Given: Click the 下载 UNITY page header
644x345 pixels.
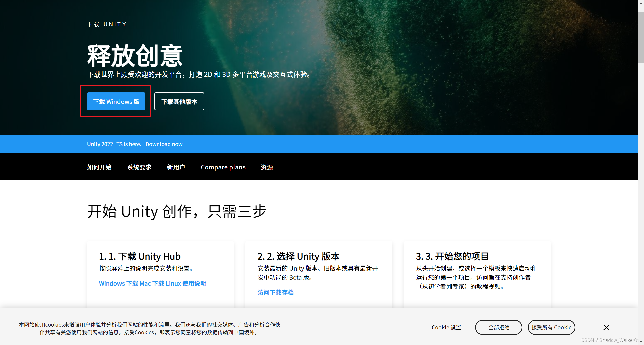Looking at the screenshot, I should click(x=106, y=24).
